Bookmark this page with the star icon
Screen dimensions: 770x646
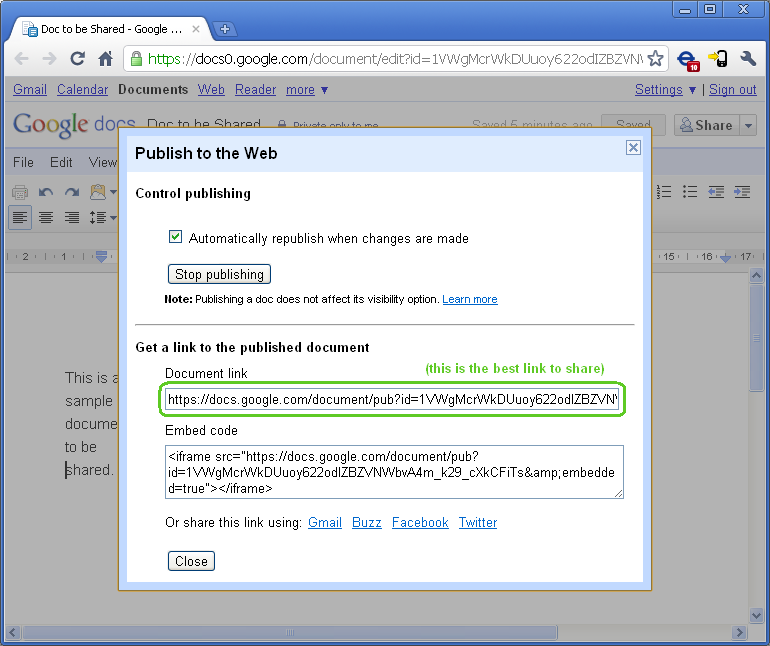click(x=655, y=59)
